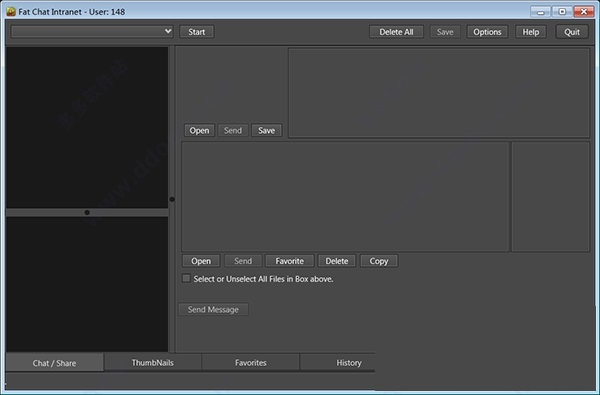Viewport: 600px width, 395px height.
Task: Click the Copy button
Action: coord(379,261)
